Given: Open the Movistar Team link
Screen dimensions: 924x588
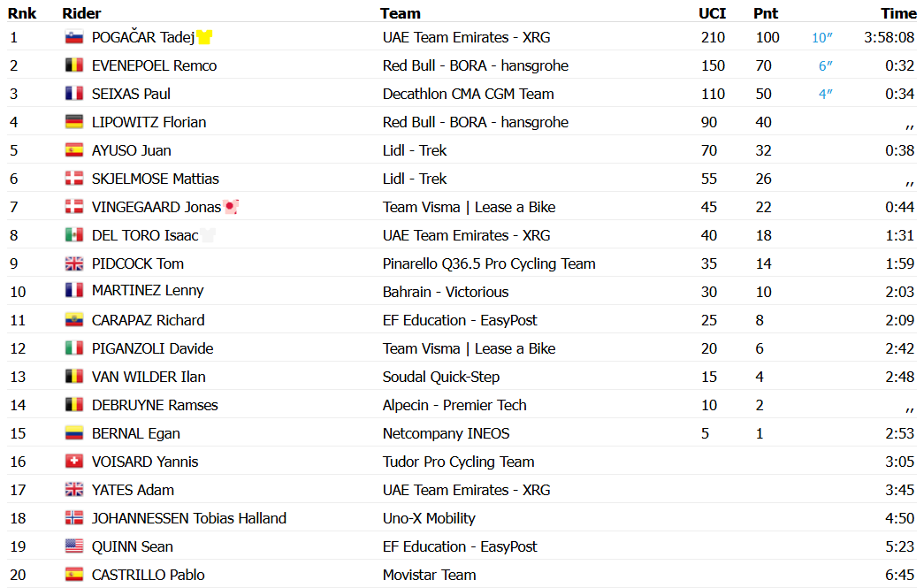Looking at the screenshot, I should point(429,575).
